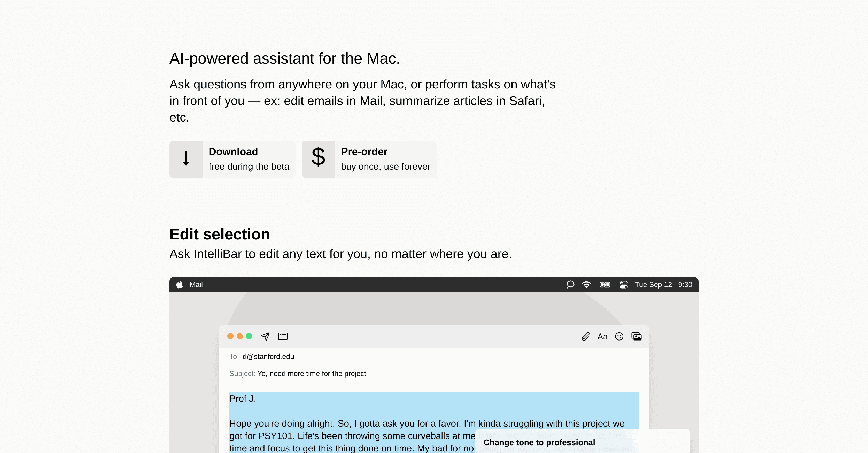The width and height of the screenshot is (868, 453).
Task: Open the Apple menu
Action: pyautogui.click(x=180, y=284)
